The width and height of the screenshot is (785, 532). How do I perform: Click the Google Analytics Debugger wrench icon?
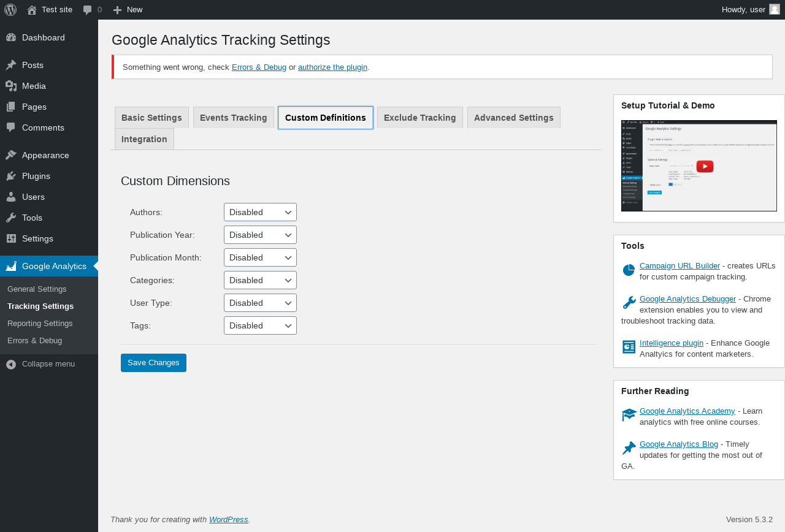tap(629, 303)
